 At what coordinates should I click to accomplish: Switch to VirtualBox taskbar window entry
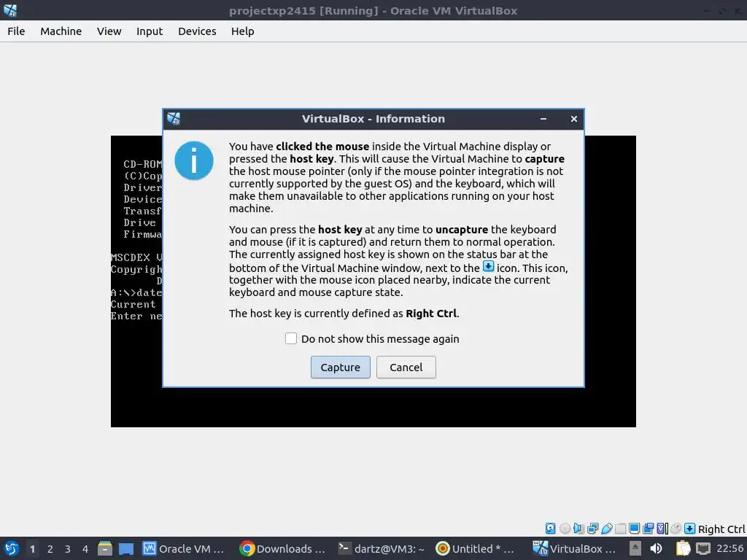point(574,548)
